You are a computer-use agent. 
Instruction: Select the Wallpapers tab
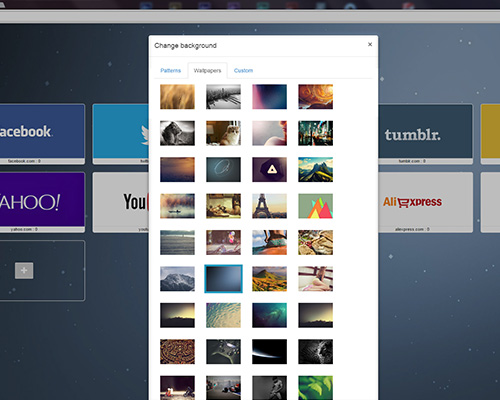[x=207, y=71]
